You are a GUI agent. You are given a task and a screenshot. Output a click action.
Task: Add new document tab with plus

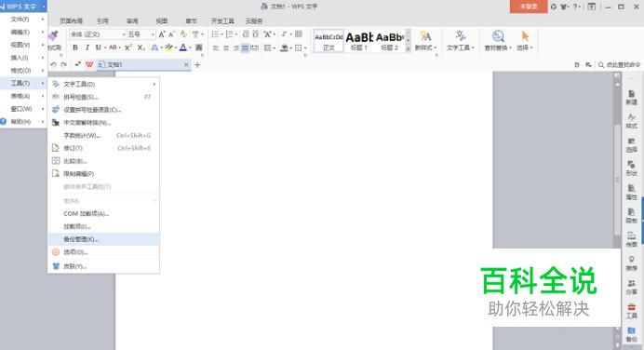tap(197, 64)
